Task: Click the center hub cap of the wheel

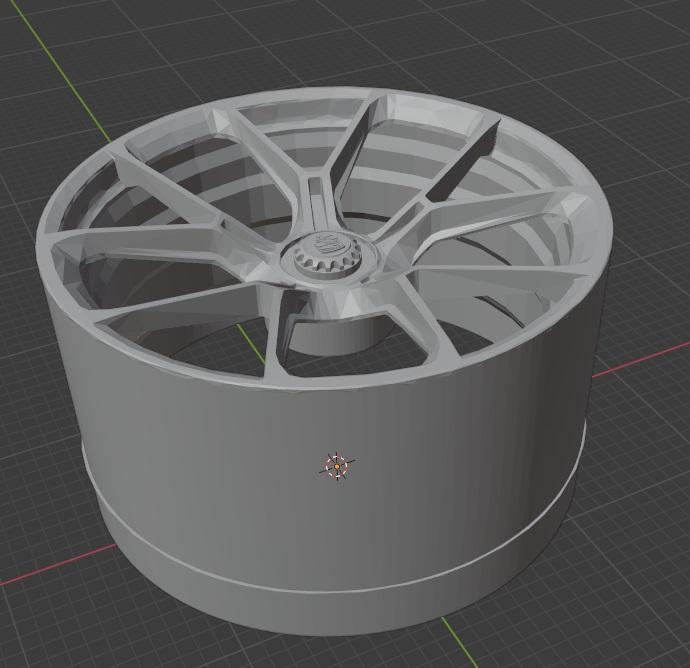Action: click(329, 256)
